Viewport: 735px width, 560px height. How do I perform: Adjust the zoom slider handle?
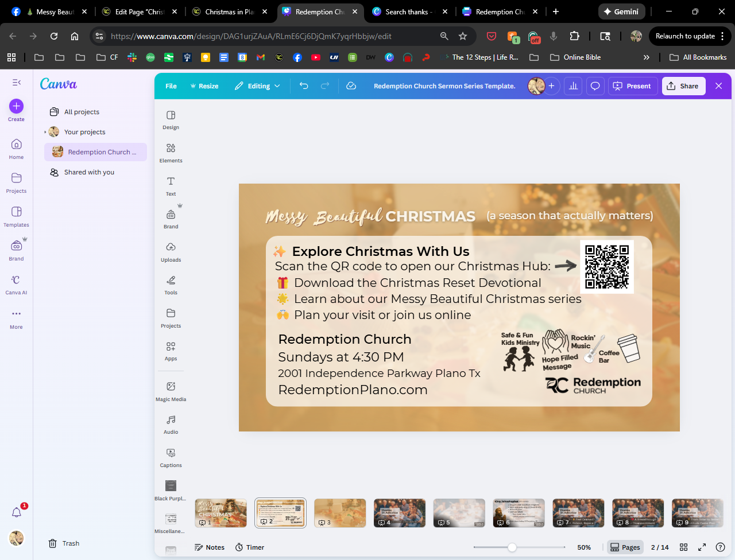point(512,547)
